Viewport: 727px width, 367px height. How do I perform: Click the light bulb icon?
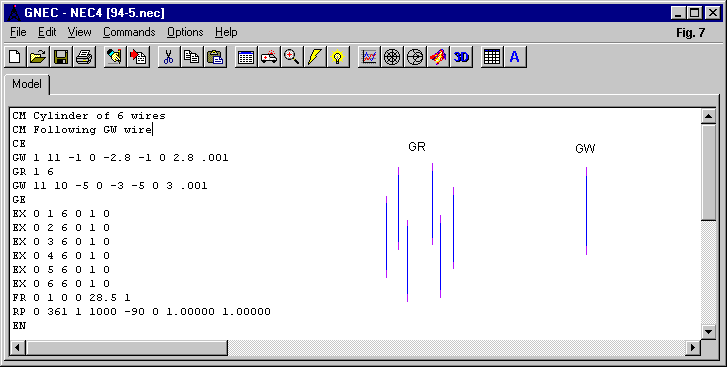coord(338,57)
